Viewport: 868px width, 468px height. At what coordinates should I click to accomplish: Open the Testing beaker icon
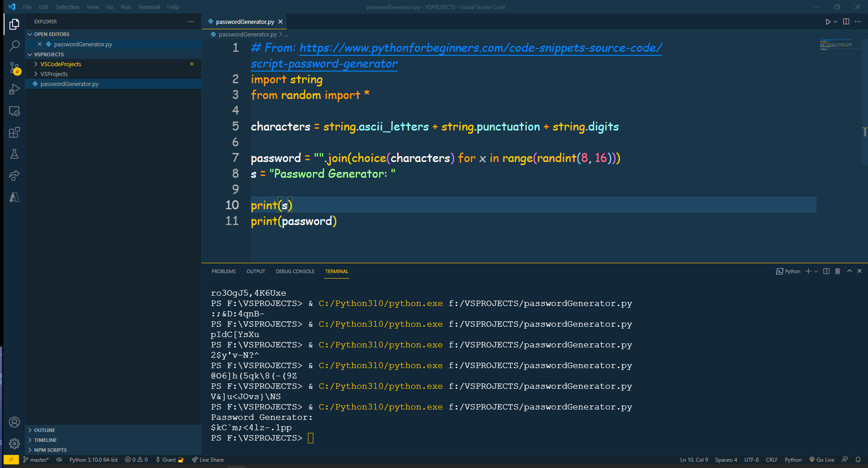coord(14,154)
